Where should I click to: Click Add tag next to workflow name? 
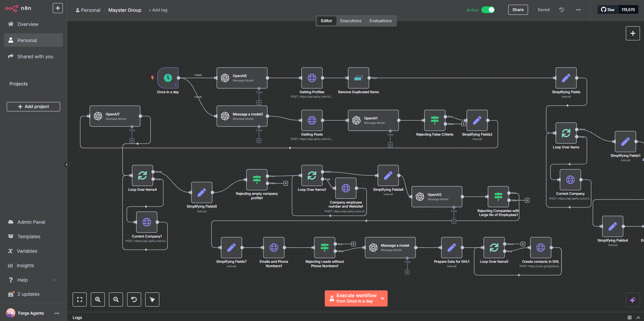(x=158, y=10)
